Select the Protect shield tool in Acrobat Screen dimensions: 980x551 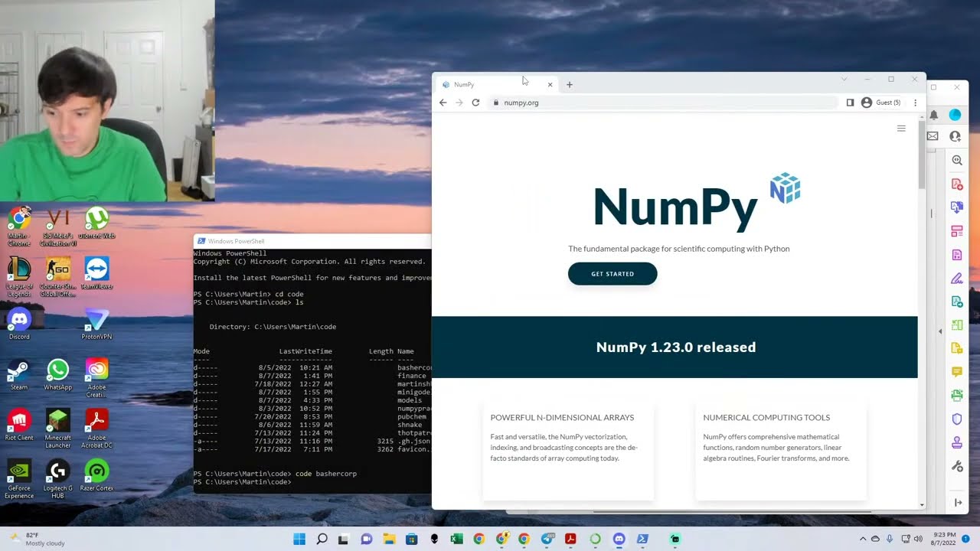point(957,419)
